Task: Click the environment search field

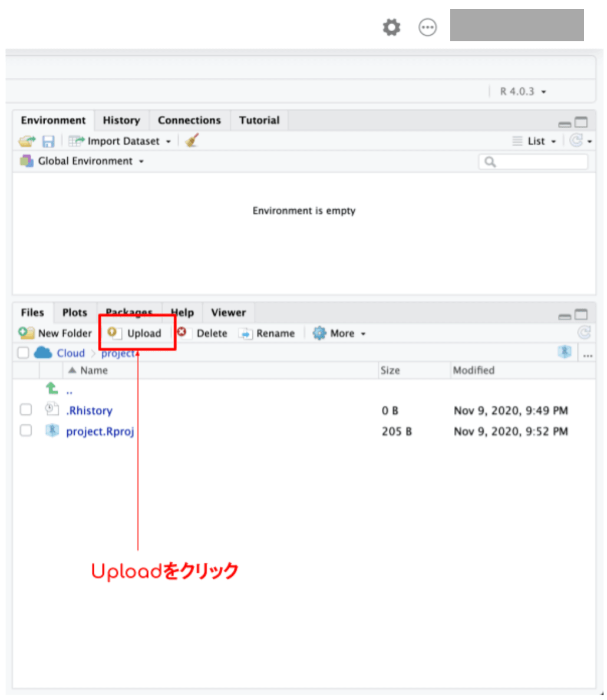Action: 533,161
